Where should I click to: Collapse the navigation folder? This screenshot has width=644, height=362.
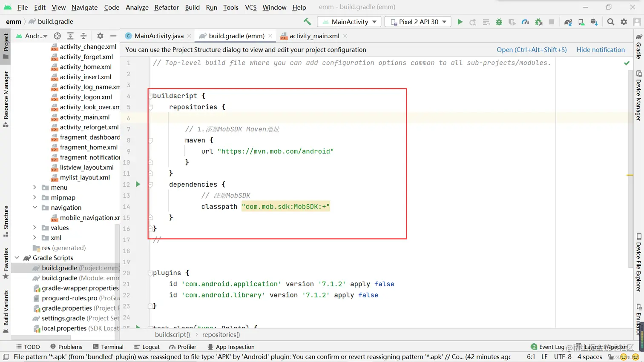tap(34, 208)
